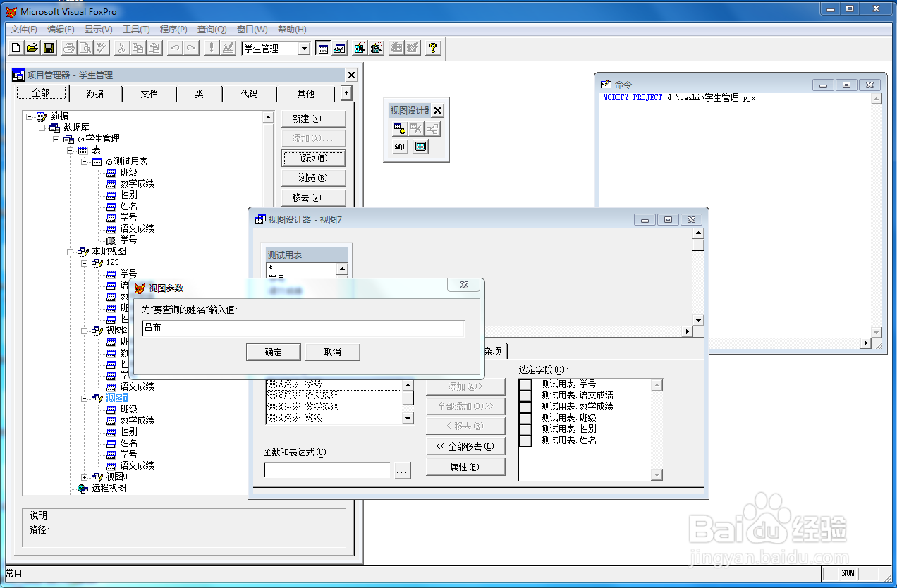
Task: Collapse the 123 view node
Action: (85, 262)
